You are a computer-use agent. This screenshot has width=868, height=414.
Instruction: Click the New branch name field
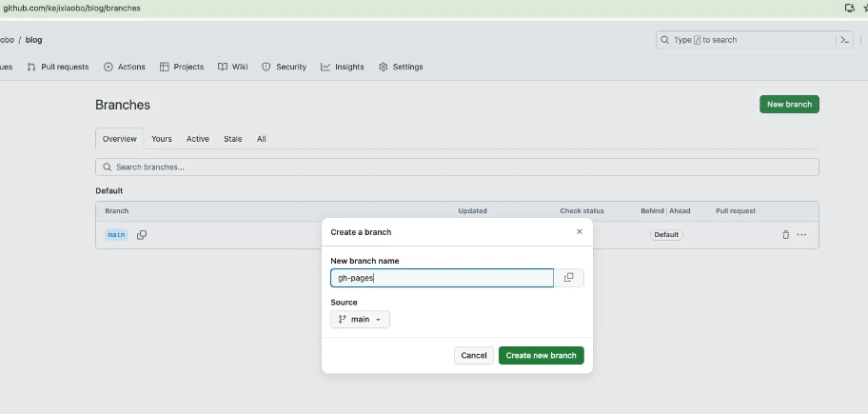coord(442,278)
